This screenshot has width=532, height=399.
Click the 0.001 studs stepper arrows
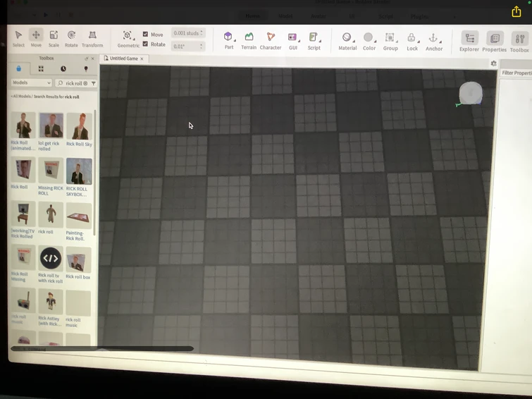click(202, 32)
